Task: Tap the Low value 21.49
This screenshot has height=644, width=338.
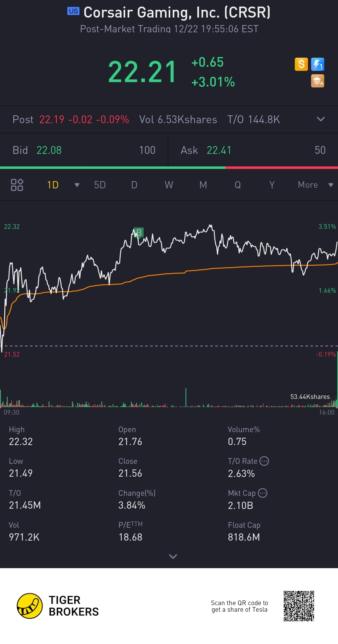Action: tap(21, 473)
